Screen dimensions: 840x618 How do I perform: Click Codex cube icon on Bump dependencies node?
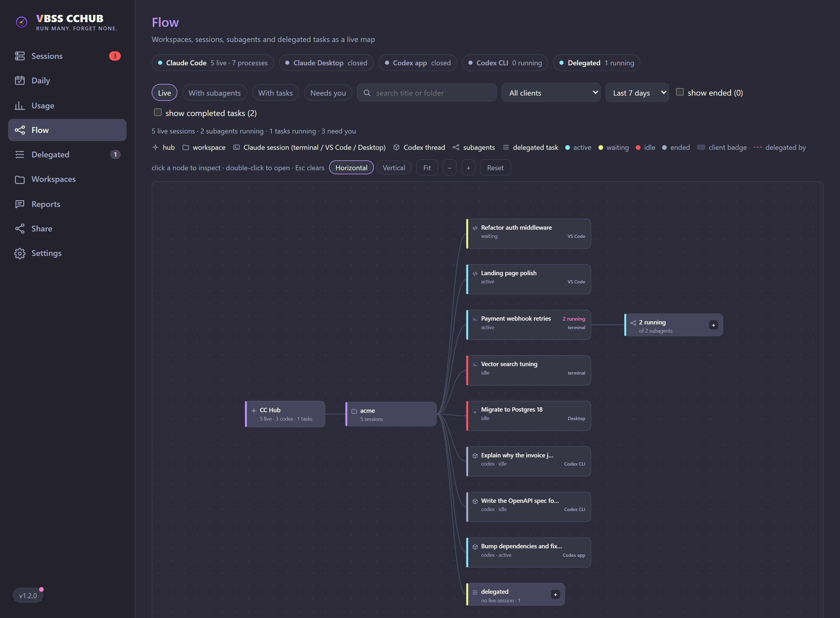tap(475, 547)
